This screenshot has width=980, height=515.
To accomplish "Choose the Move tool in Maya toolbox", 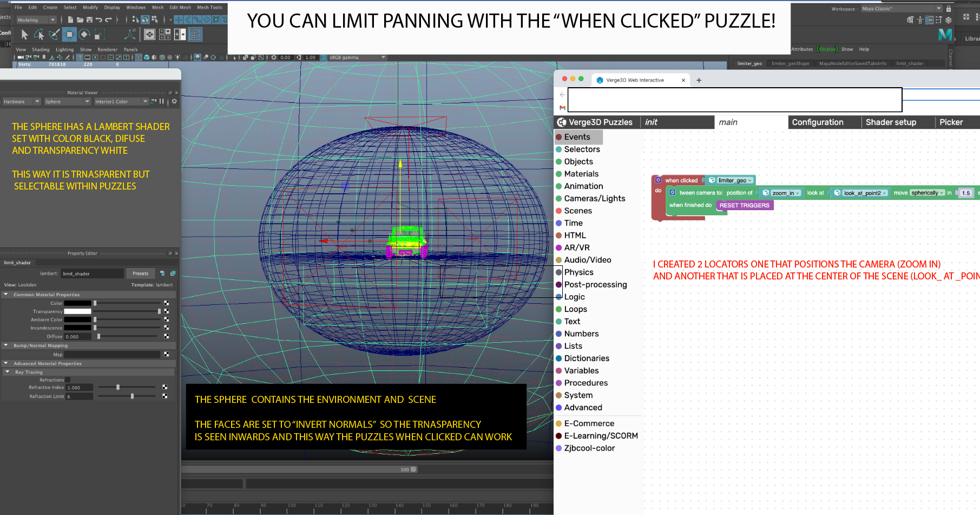I will pos(69,35).
